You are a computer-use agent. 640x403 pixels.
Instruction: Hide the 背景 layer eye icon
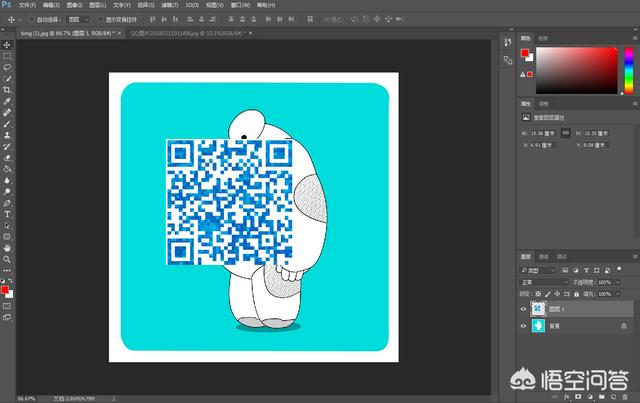tap(523, 326)
